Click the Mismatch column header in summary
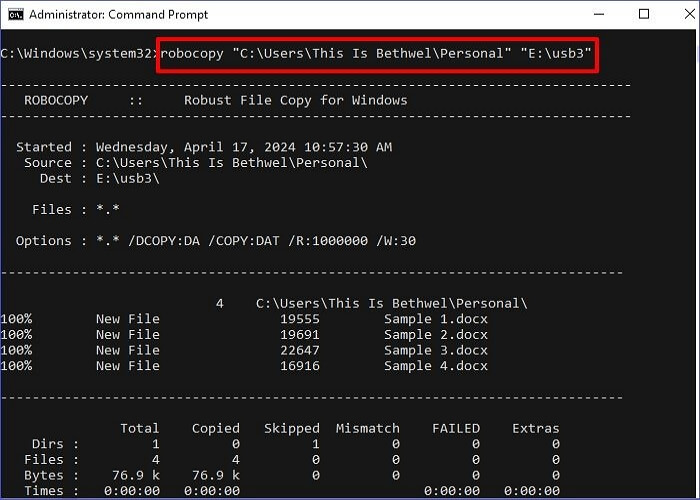This screenshot has height=500, width=700. click(367, 428)
